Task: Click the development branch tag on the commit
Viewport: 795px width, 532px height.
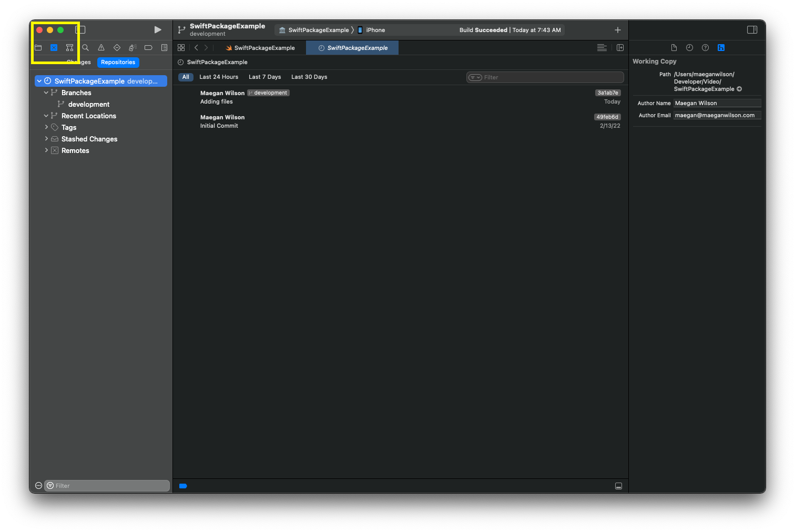Action: [268, 93]
